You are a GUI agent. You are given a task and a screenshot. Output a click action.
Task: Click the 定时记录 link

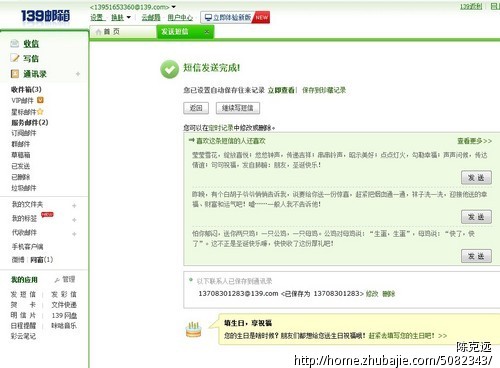221,128
